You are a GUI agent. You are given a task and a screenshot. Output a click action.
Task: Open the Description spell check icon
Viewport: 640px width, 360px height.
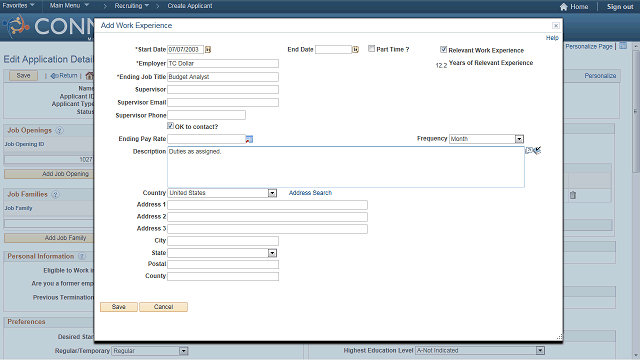pyautogui.click(x=538, y=151)
